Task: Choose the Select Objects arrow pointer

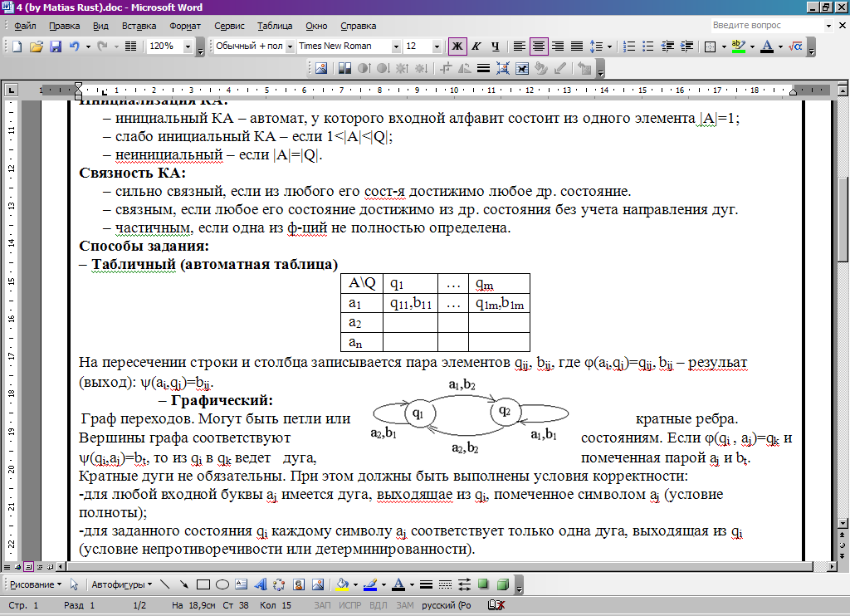Action: coord(74,584)
